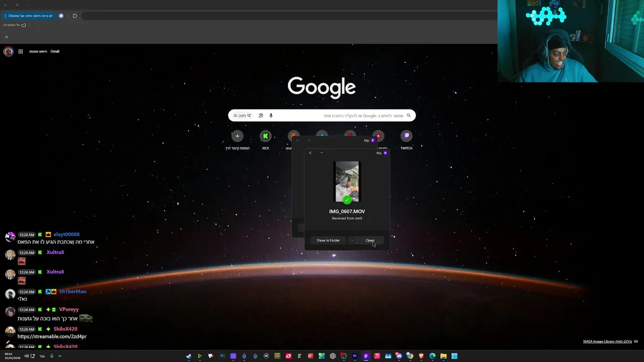
Task: Switch the input language indicator in tray
Action: pyautogui.click(x=42, y=356)
